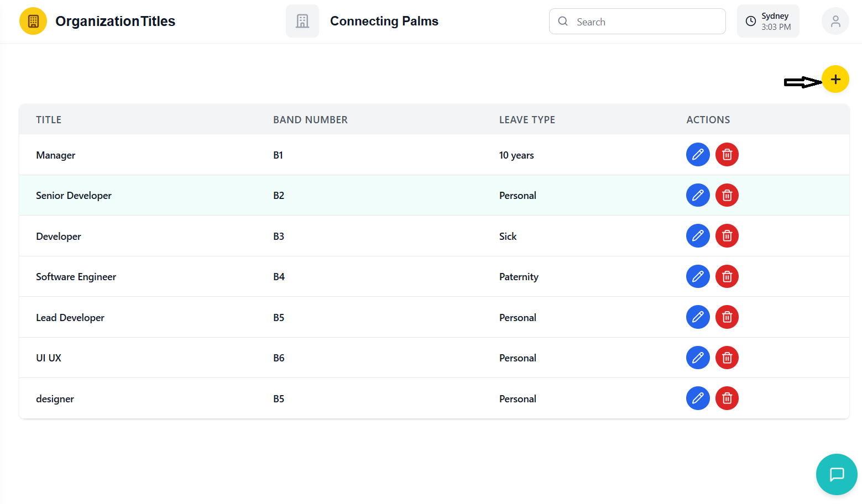Delete the designer title row

(727, 398)
